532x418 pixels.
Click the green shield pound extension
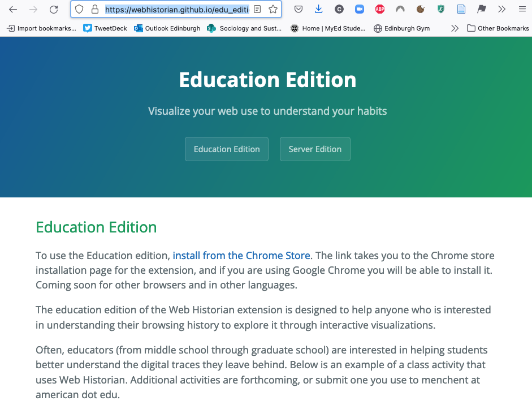441,9
